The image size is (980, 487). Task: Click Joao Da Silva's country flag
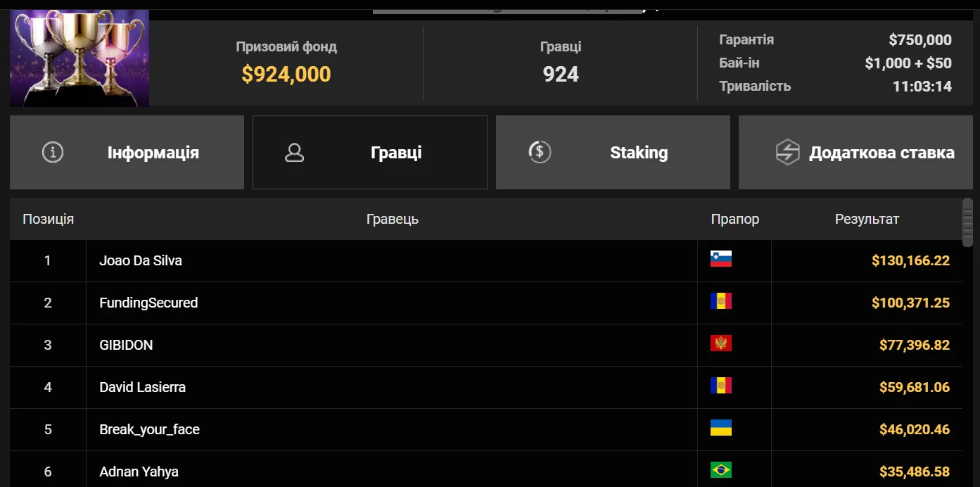coord(721,259)
